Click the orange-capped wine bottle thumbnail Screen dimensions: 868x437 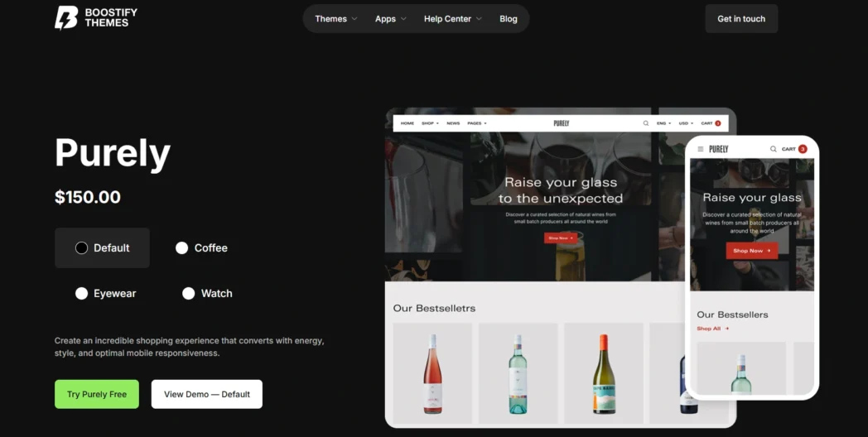604,373
